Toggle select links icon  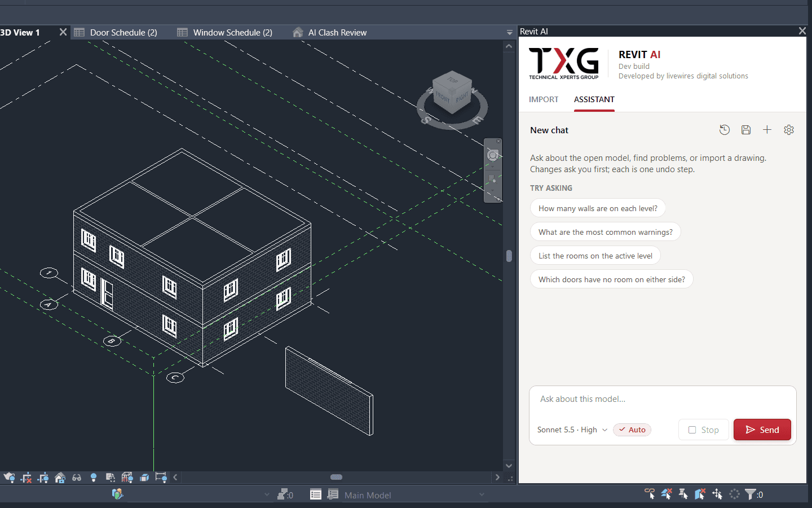[650, 494]
